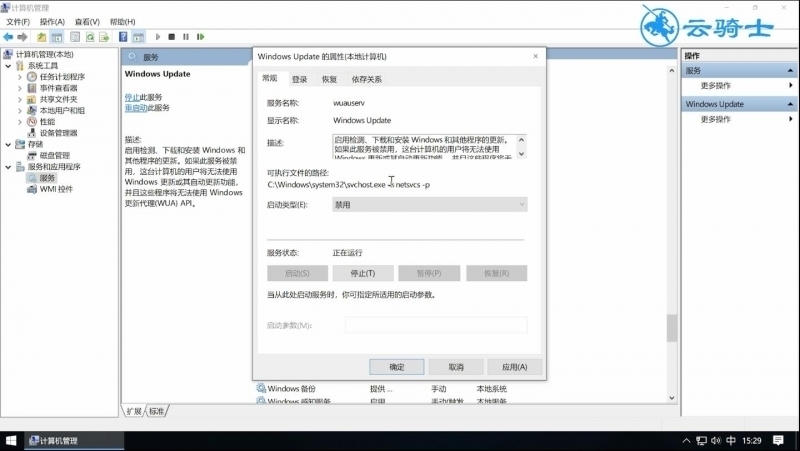The image size is (800, 451).
Task: Select 计算机管理(本地) root node
Action: 44,54
